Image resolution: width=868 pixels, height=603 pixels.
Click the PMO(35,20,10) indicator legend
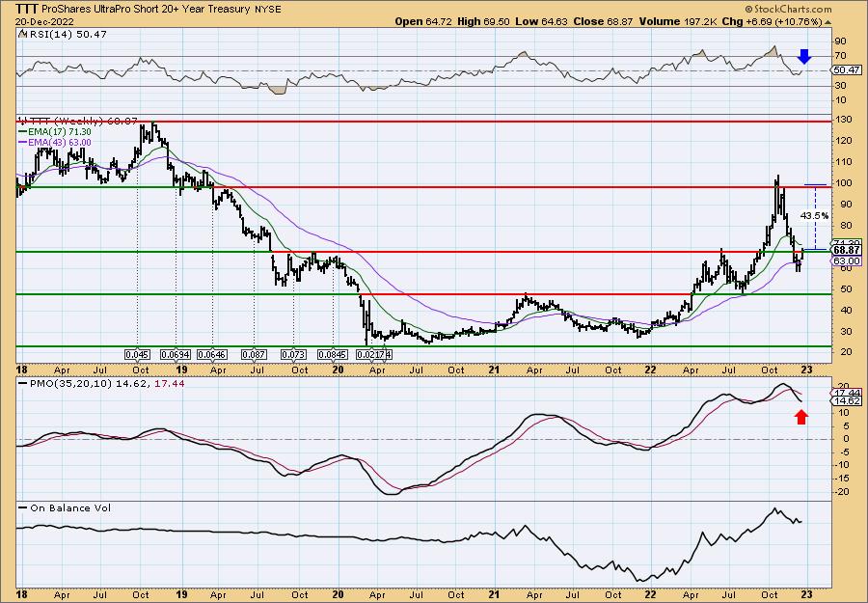(108, 383)
